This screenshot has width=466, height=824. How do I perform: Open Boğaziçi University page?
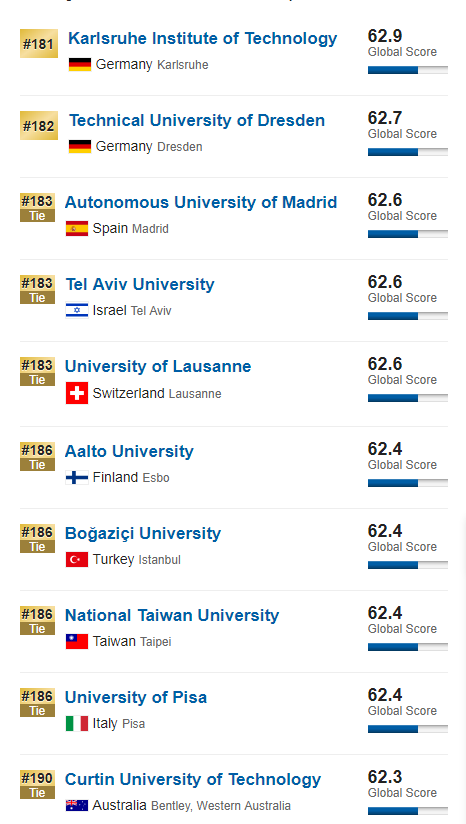pos(143,533)
